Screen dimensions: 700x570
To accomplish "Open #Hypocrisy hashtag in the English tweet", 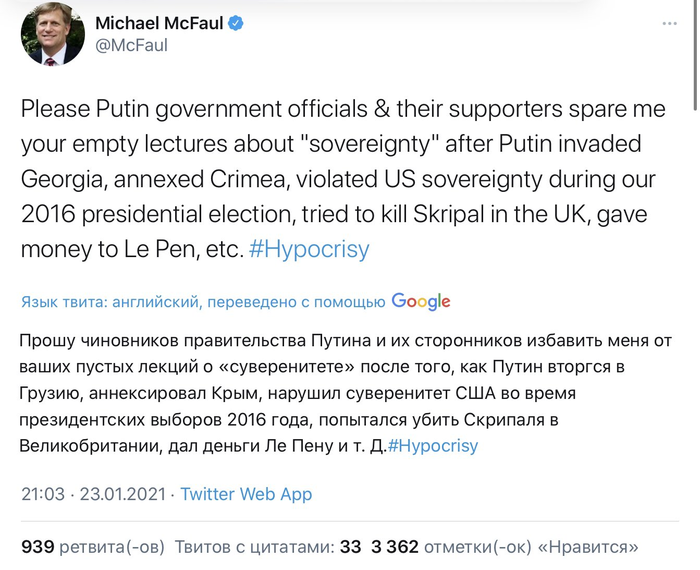I will pos(309,249).
